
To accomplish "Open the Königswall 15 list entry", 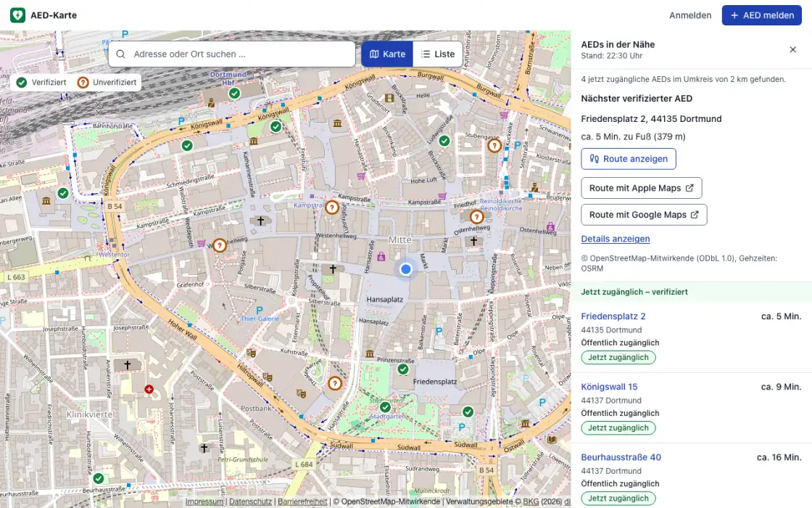I will [609, 387].
